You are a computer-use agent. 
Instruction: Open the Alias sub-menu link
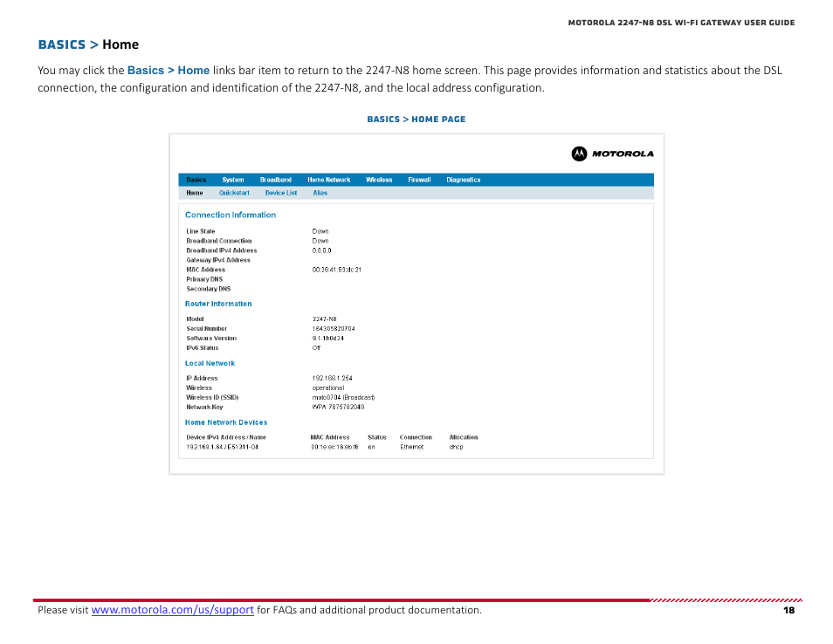click(320, 193)
